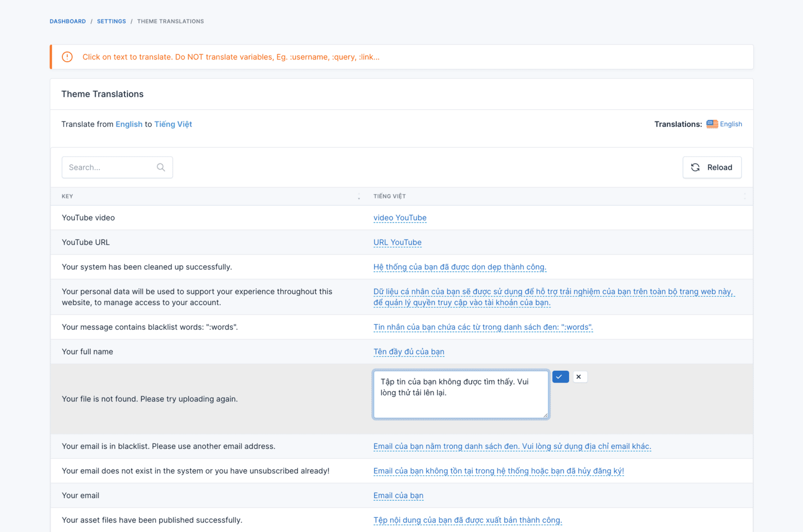Edit the 'URL YouTube' translation
This screenshot has width=803, height=532.
click(x=397, y=242)
